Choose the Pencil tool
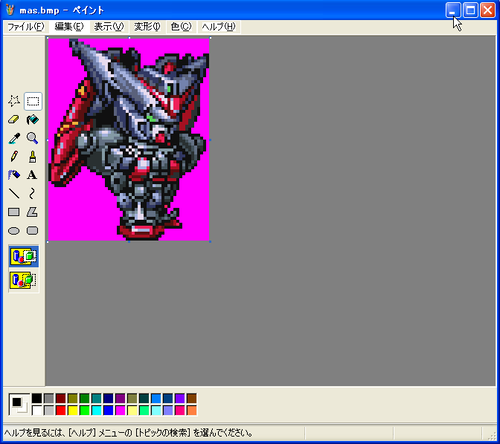Viewport: 500px width, 444px height. (x=14, y=156)
